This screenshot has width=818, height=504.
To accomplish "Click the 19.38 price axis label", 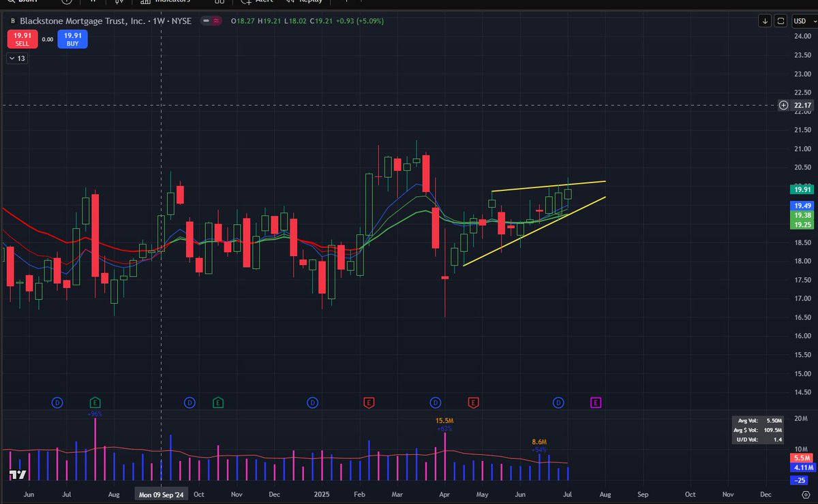I will tap(801, 215).
